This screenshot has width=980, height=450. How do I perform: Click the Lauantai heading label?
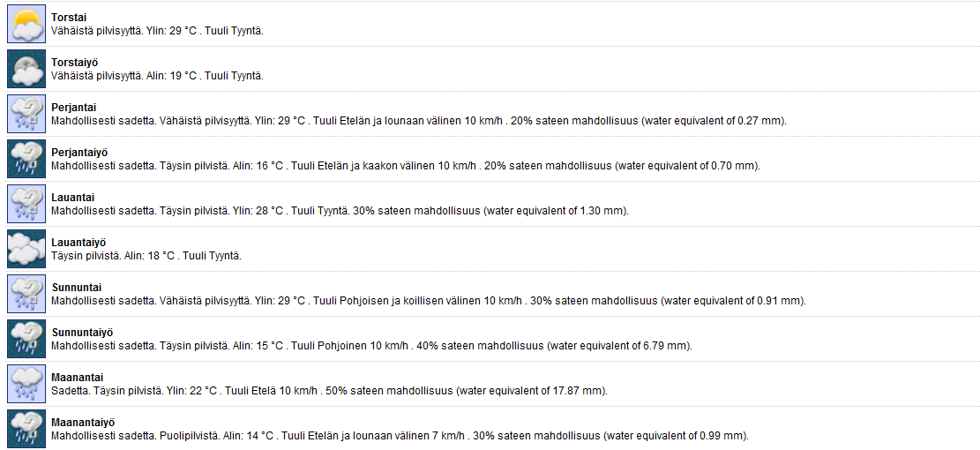click(73, 198)
